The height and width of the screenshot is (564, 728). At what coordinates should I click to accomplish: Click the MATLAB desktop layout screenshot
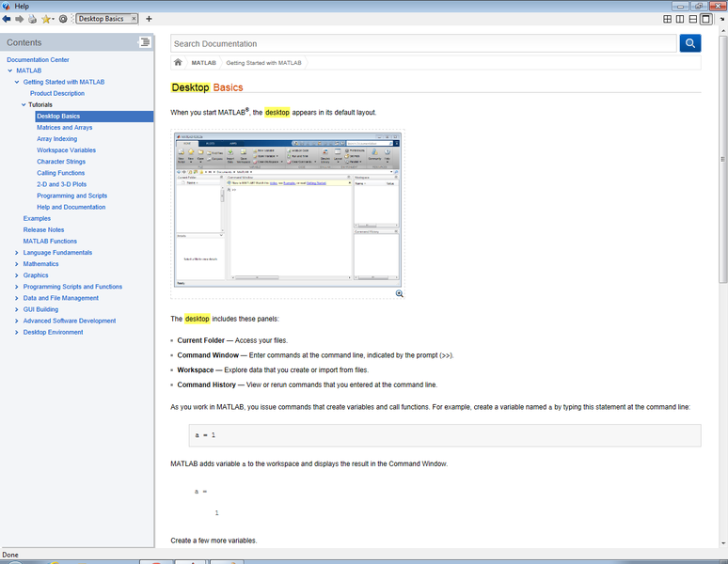click(x=288, y=210)
